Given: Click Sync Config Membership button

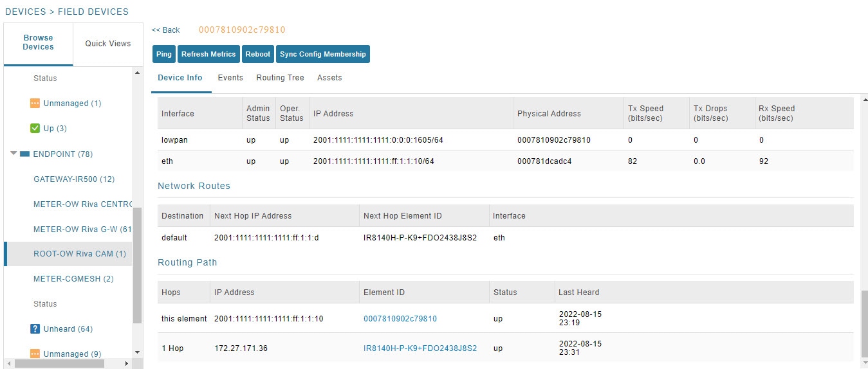Looking at the screenshot, I should click(x=323, y=54).
